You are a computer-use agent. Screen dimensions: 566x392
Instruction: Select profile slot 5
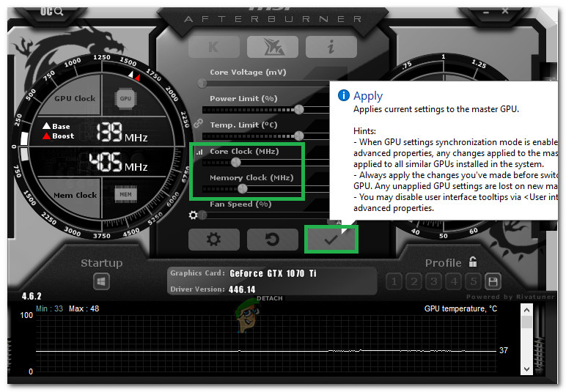(473, 281)
